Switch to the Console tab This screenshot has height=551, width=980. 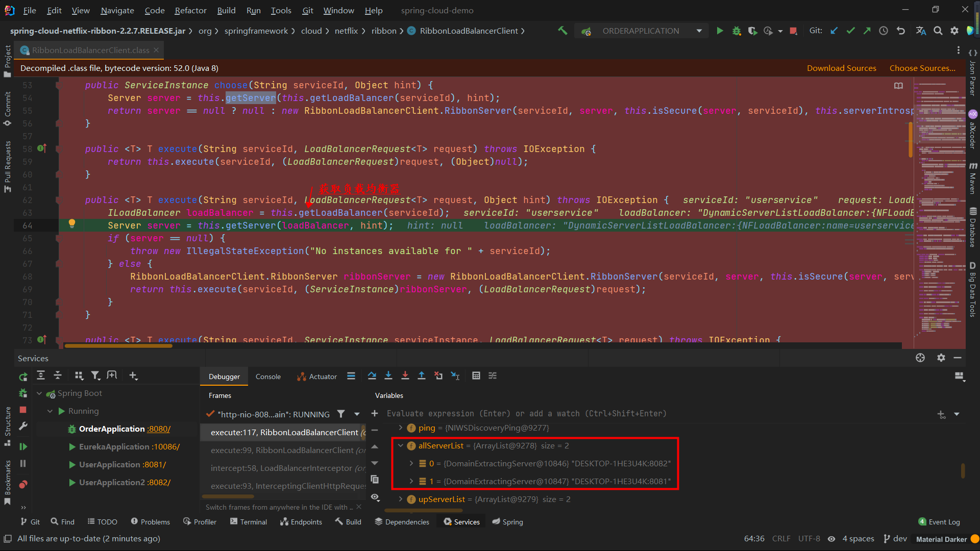(x=268, y=377)
